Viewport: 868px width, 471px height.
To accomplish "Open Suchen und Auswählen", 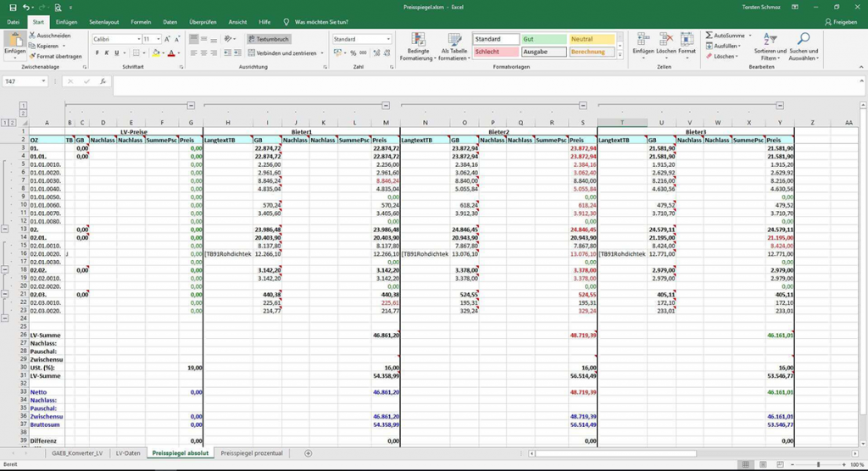I will 804,47.
